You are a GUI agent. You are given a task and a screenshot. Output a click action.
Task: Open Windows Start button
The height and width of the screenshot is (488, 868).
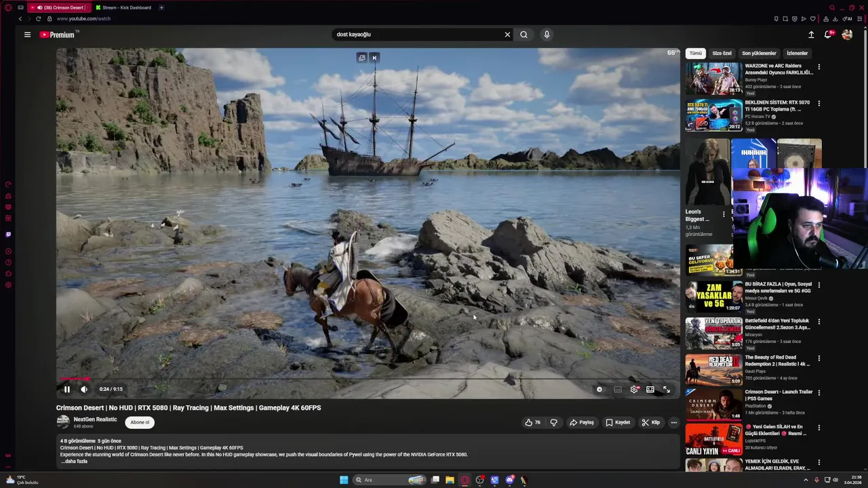[344, 480]
